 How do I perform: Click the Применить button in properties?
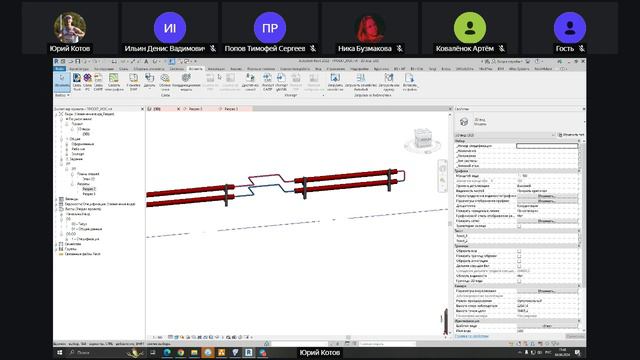(574, 336)
